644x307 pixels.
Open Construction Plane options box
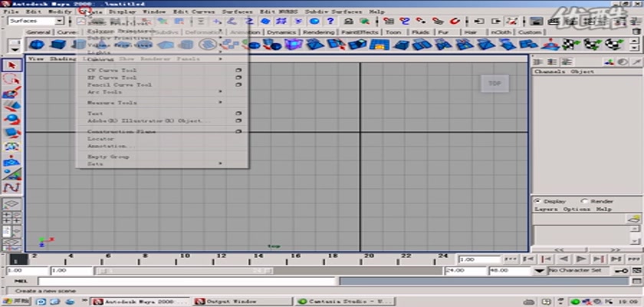point(238,131)
